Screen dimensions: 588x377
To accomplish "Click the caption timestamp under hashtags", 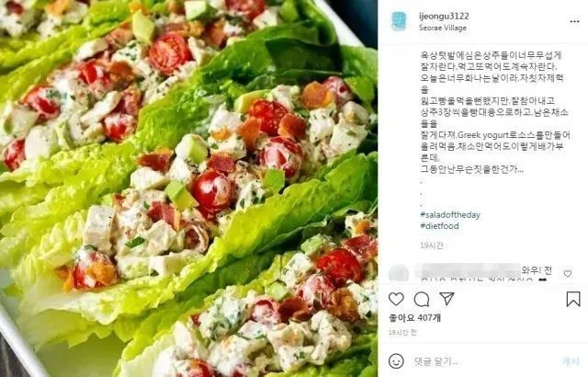I will tap(432, 246).
